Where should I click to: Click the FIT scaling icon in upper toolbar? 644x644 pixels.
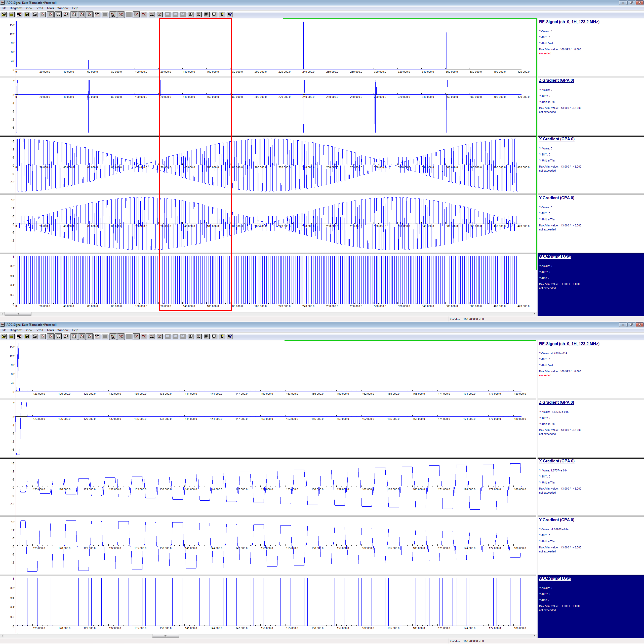(x=160, y=15)
